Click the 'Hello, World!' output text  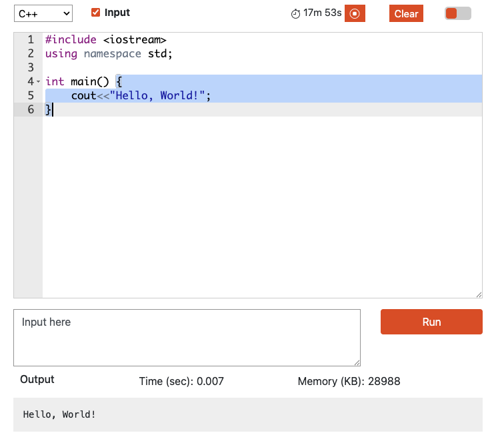tap(59, 414)
